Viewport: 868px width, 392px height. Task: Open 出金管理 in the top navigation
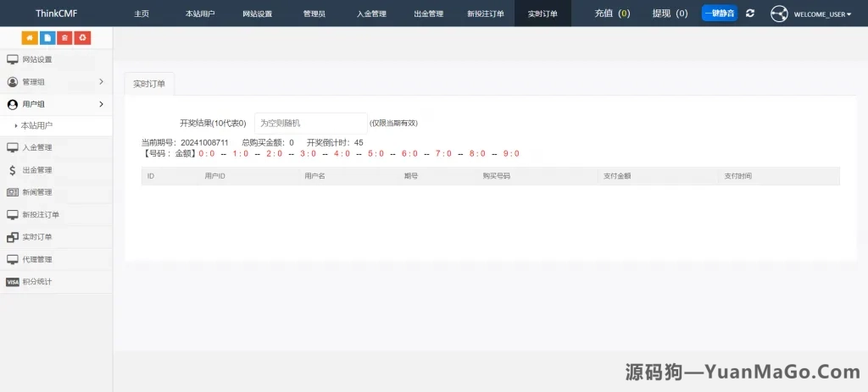[428, 14]
